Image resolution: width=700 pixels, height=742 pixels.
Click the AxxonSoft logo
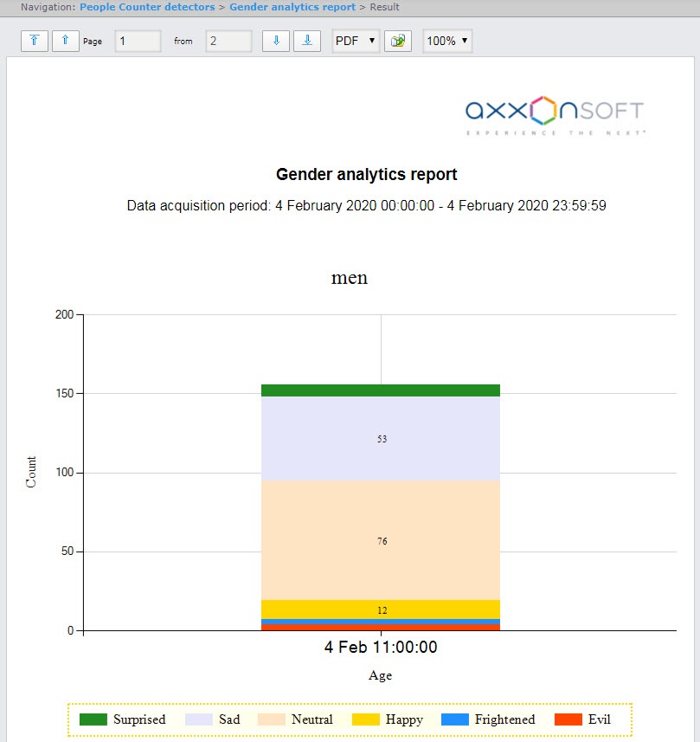tap(554, 116)
